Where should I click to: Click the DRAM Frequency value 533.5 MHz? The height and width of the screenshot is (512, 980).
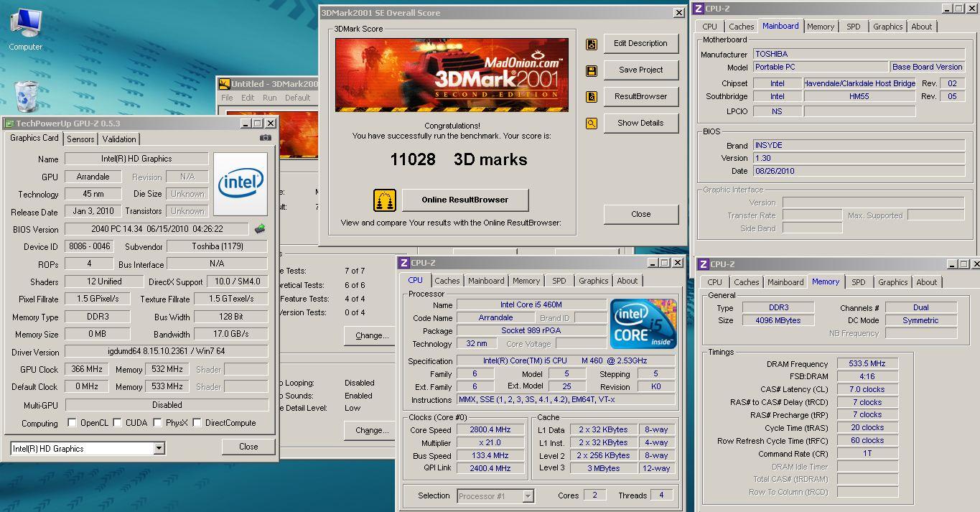867,363
